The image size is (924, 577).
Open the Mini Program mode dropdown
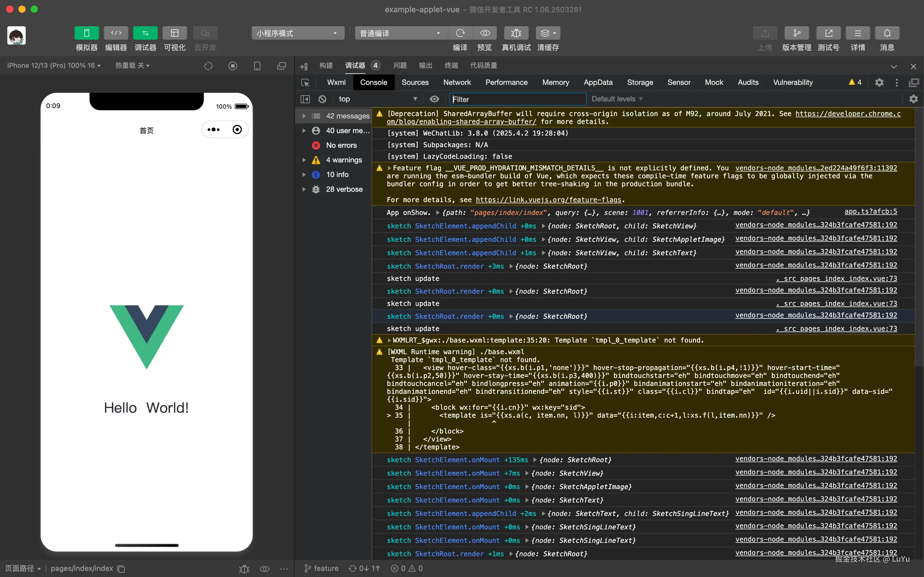pos(297,33)
